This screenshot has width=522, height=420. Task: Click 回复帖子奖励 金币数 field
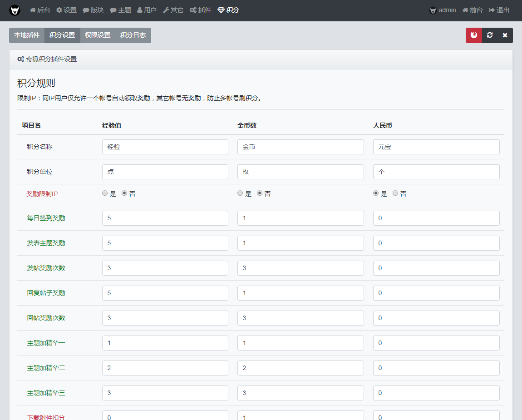[x=300, y=293]
